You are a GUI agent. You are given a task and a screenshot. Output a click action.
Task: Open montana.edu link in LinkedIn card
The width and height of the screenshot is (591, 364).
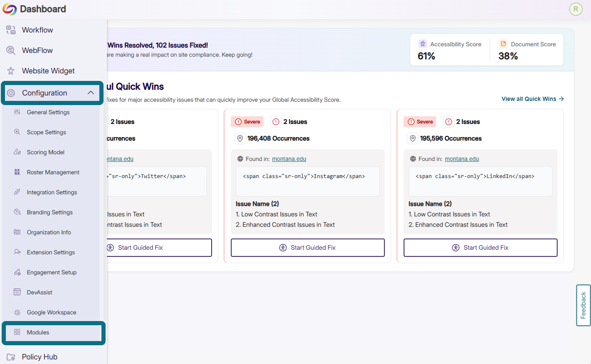pyautogui.click(x=462, y=159)
